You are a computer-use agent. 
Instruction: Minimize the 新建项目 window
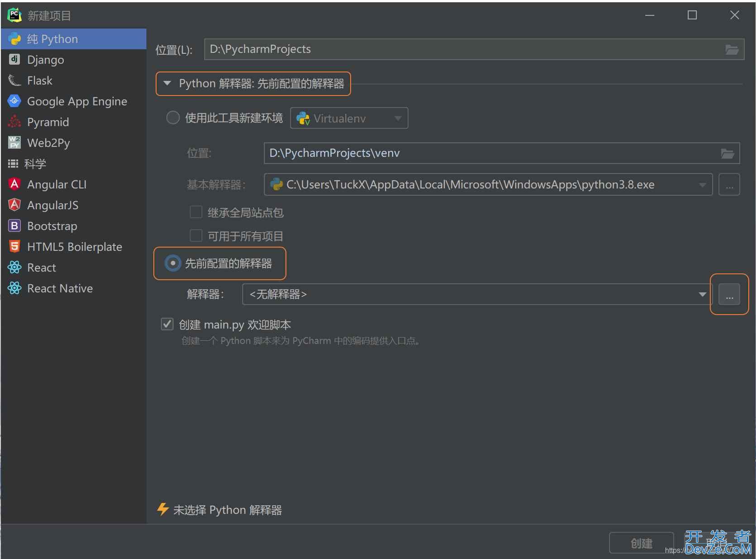tap(650, 15)
